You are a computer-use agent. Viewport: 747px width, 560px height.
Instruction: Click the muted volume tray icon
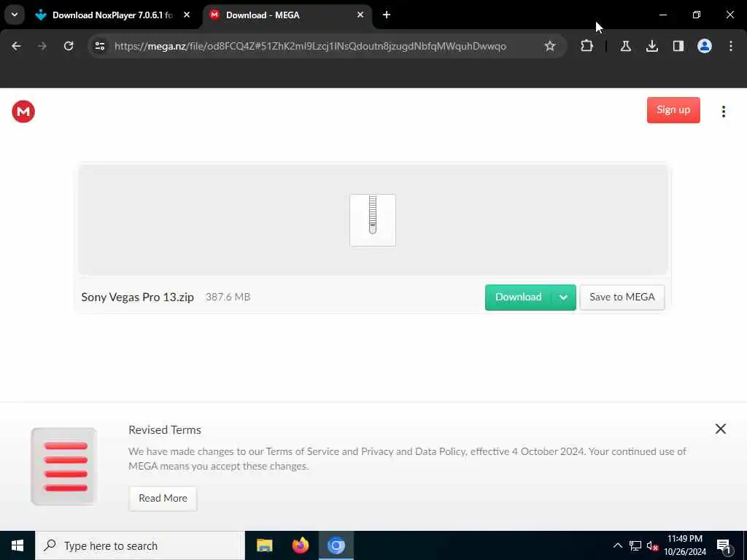pos(652,545)
